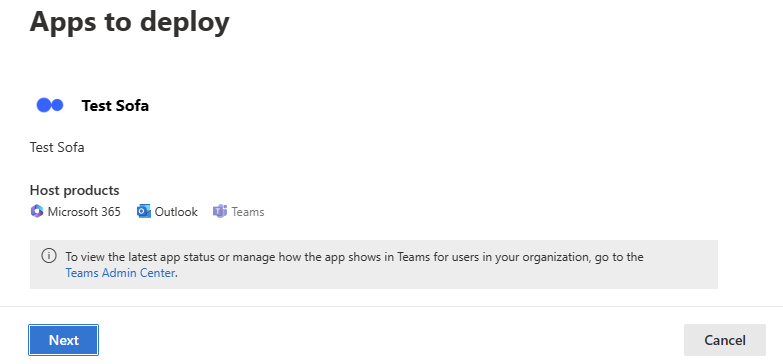Click the Teams host icon
This screenshot has width=783, height=364.
point(220,212)
